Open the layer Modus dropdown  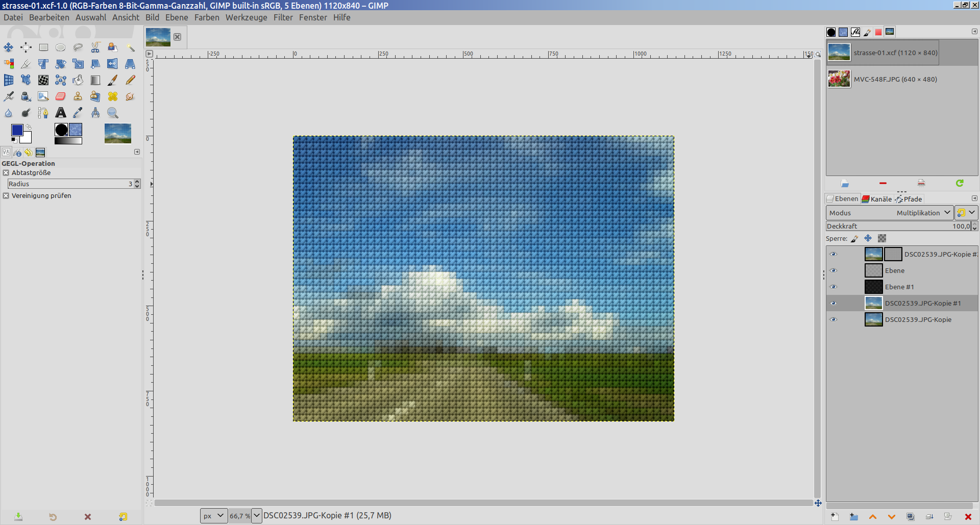[890, 213]
